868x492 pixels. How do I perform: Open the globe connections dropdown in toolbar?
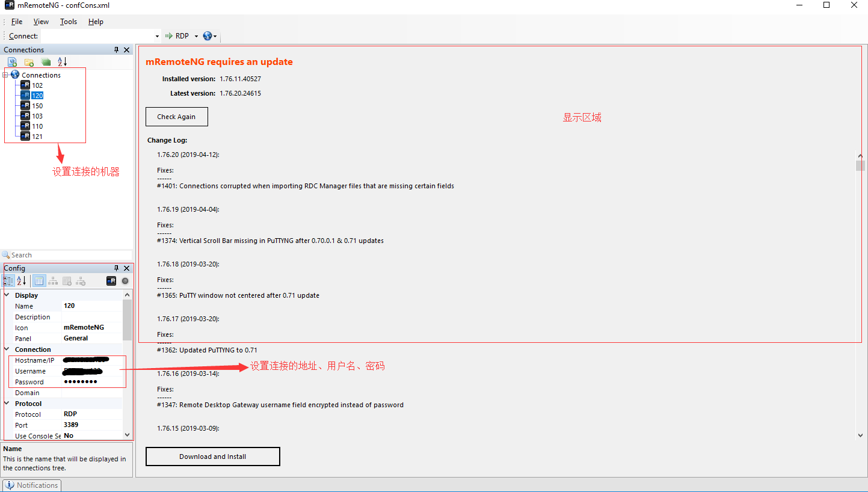click(210, 36)
